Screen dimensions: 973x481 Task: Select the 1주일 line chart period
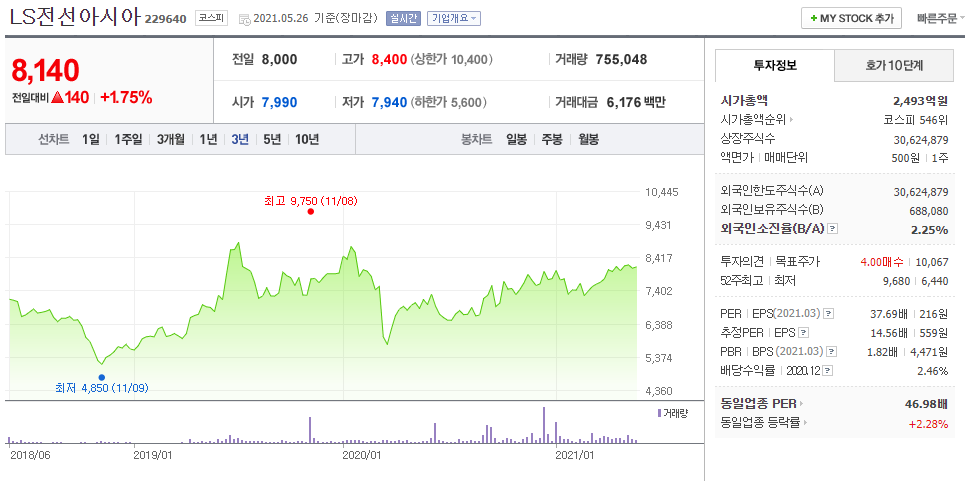pos(128,140)
